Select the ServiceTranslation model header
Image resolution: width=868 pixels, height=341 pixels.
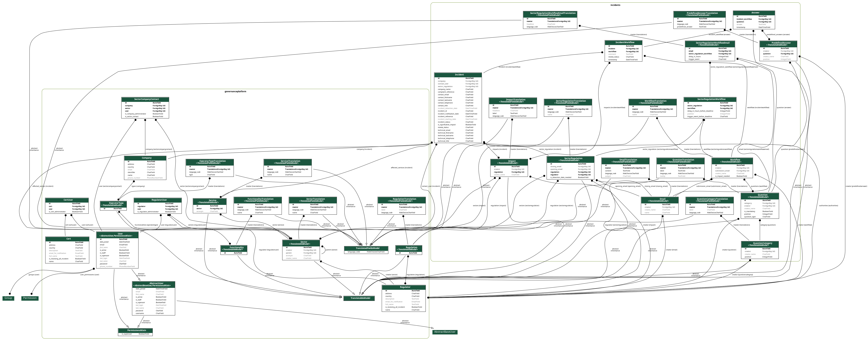[288, 162]
